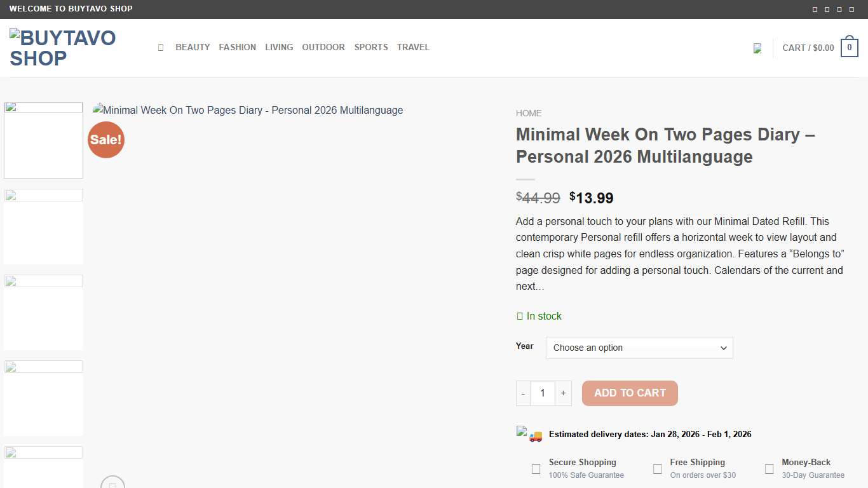Increase quantity using the plus stepper

coord(563,393)
